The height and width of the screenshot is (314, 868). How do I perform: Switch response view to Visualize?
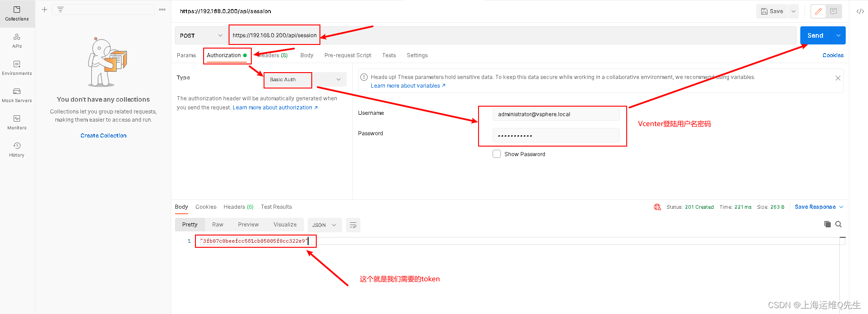click(285, 225)
